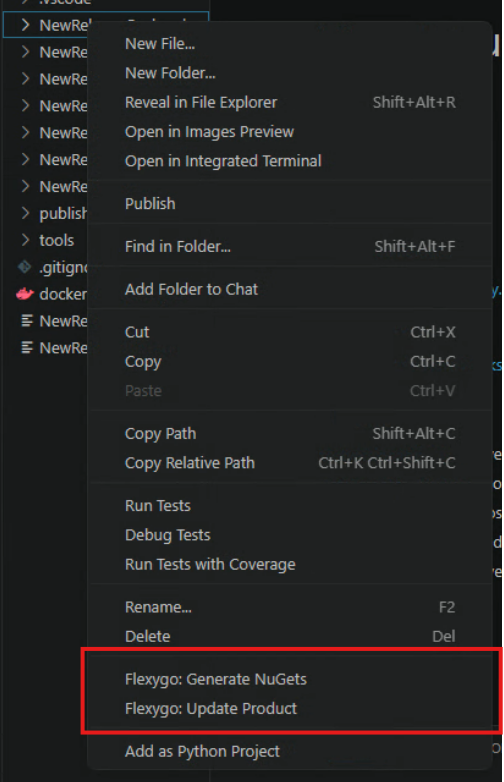
Task: Choose New File... from context menu
Action: tap(160, 44)
